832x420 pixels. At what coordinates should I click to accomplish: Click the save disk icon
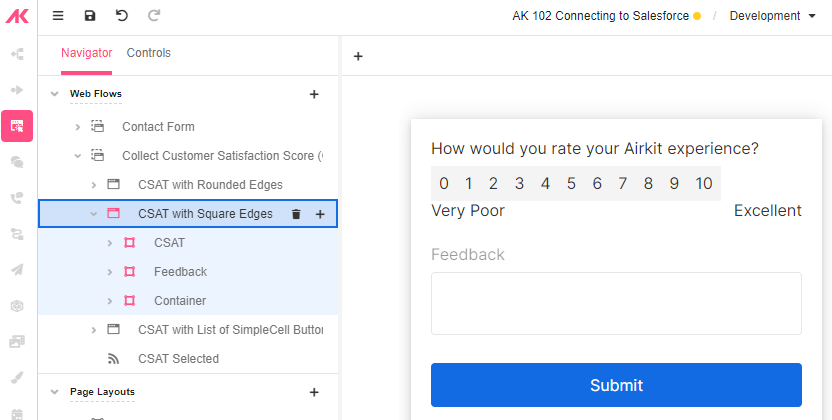[x=90, y=16]
